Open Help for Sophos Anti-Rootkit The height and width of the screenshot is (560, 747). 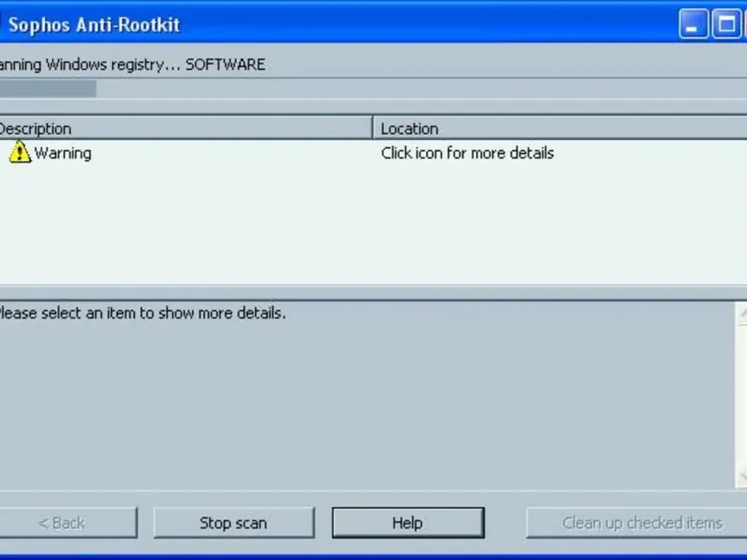(x=408, y=523)
